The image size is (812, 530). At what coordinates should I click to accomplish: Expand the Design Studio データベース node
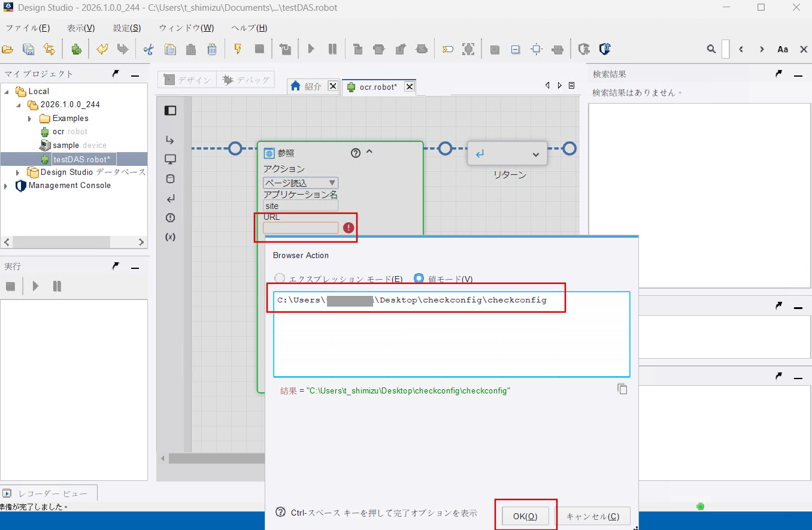(19, 172)
